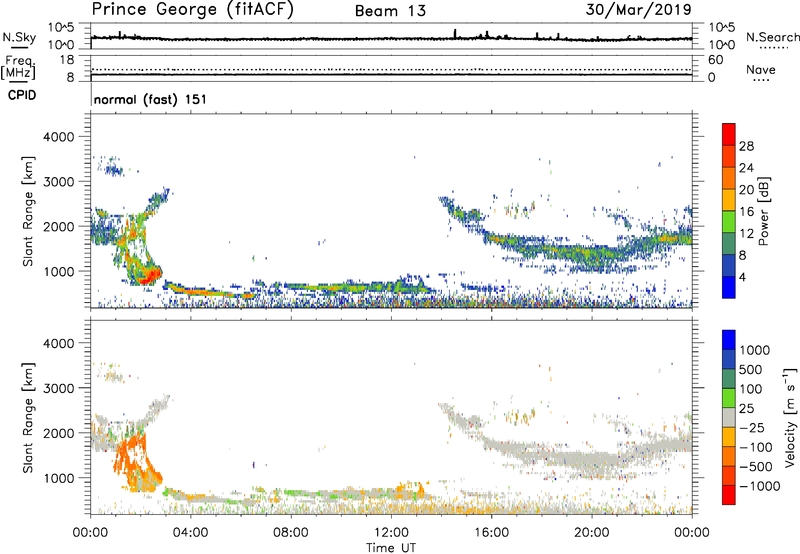This screenshot has width=800, height=554.
Task: Click the "20:00" time tick label
Action: point(591,533)
